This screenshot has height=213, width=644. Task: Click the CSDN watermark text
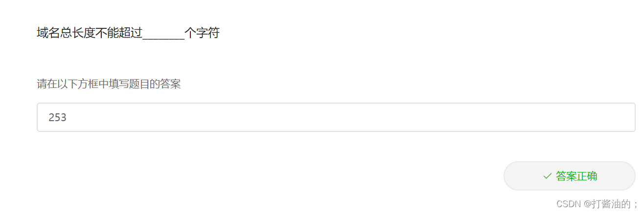pos(568,204)
